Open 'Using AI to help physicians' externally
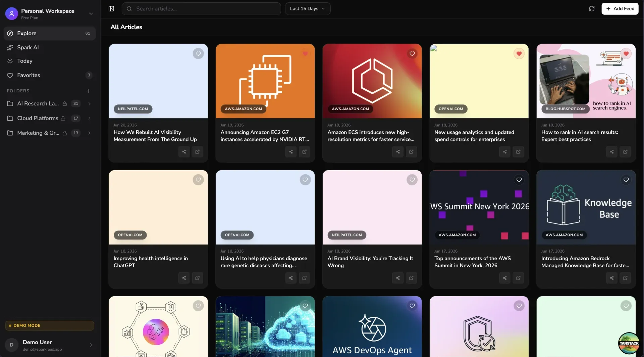Screen dimensions: 644x357 pyautogui.click(x=305, y=278)
